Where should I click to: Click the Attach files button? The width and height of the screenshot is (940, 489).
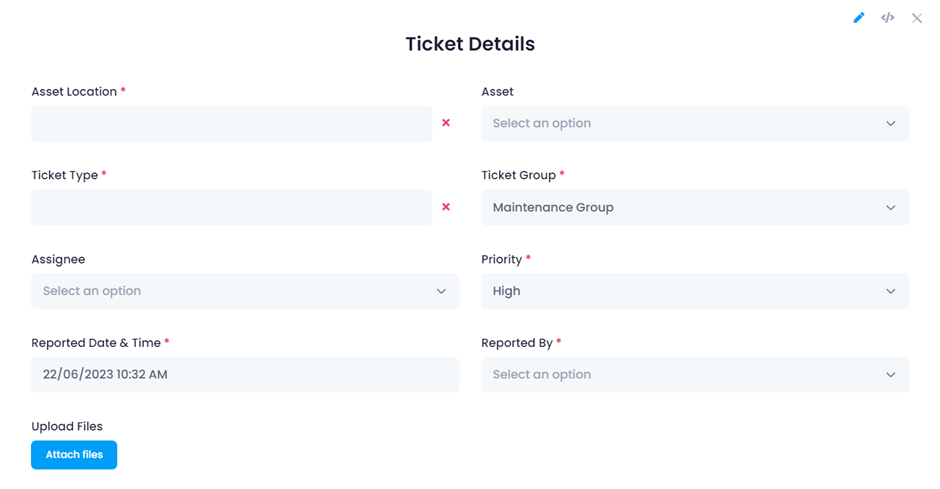[x=74, y=455]
